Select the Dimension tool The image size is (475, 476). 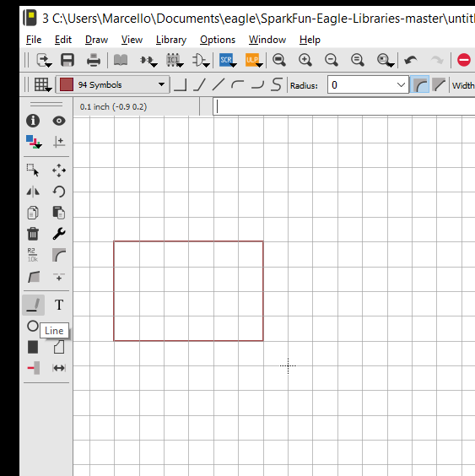click(x=59, y=368)
